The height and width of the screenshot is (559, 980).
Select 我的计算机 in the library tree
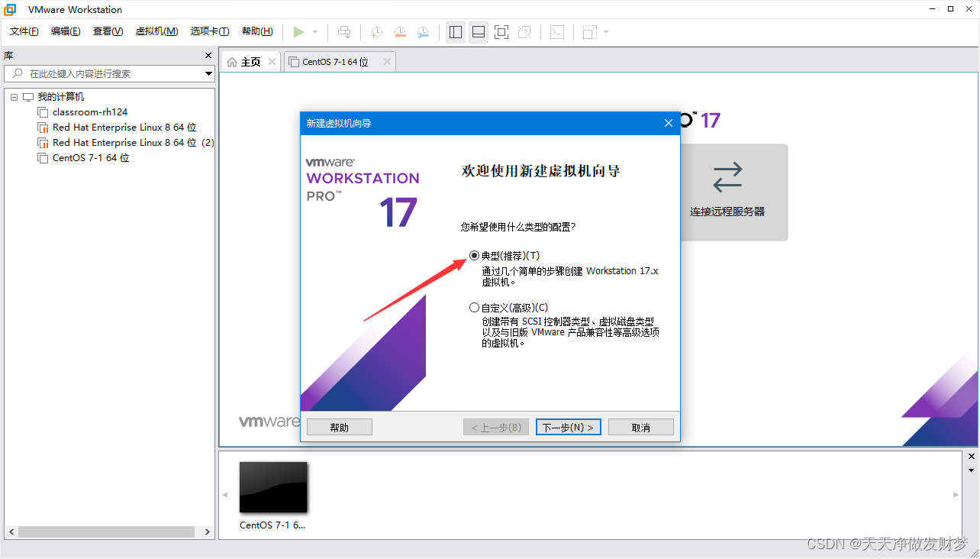tap(61, 97)
